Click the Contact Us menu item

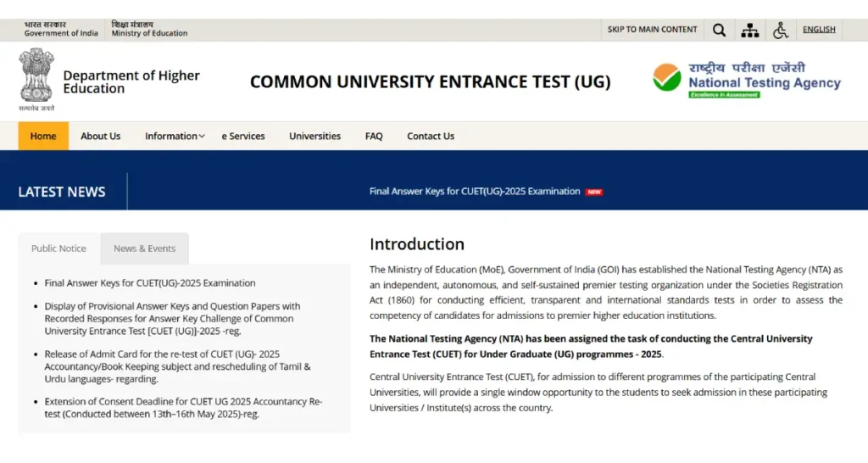tap(431, 137)
